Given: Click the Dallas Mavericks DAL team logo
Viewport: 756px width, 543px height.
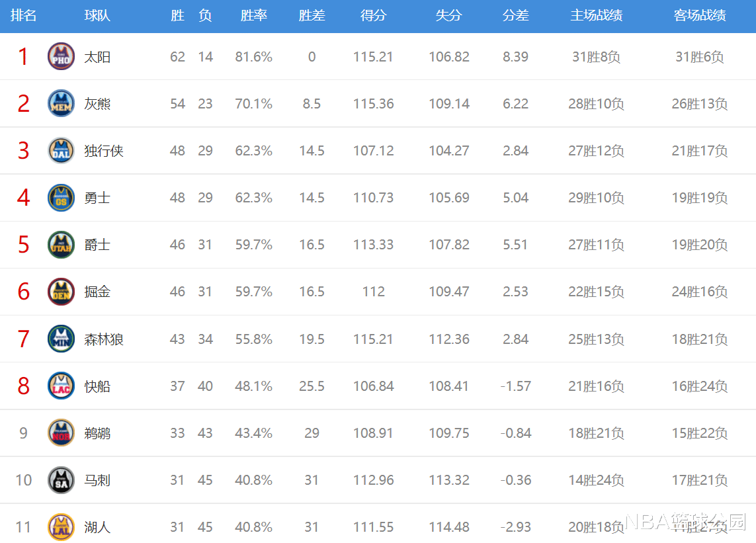Looking at the screenshot, I should click(x=62, y=150).
